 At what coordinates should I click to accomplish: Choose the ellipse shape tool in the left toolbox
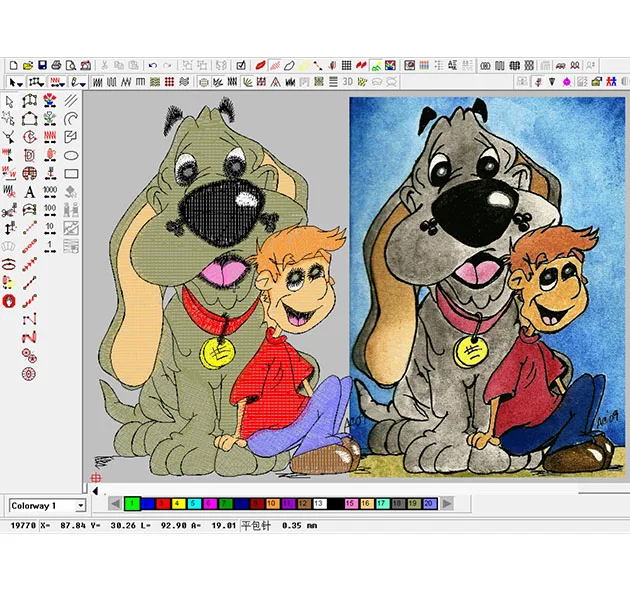71,155
